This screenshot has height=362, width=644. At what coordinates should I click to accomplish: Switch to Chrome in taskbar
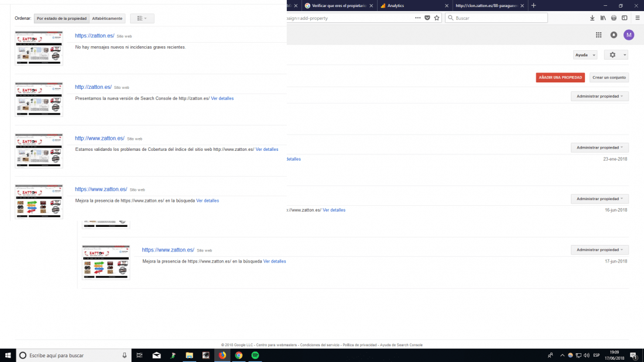239,356
